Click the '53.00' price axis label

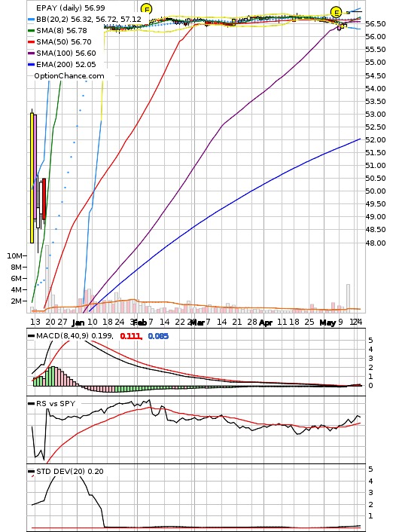(x=376, y=115)
